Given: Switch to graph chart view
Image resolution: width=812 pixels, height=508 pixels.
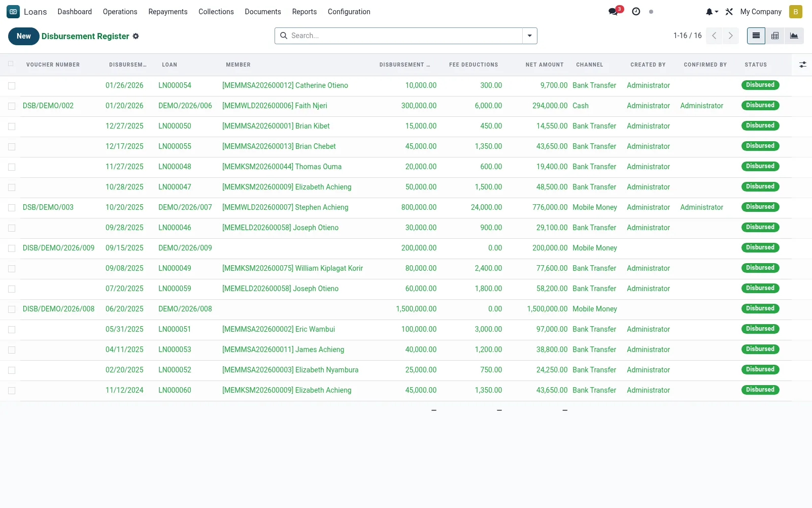Looking at the screenshot, I should coord(794,36).
